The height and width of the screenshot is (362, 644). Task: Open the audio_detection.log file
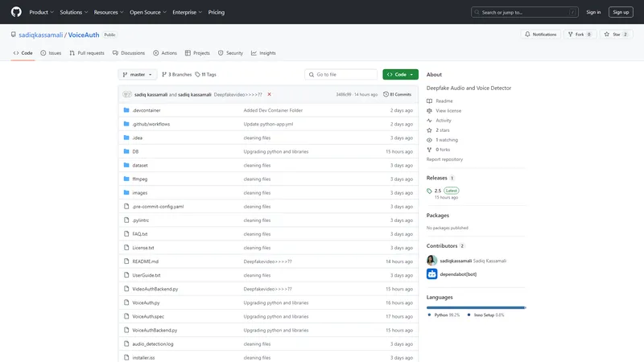click(153, 344)
